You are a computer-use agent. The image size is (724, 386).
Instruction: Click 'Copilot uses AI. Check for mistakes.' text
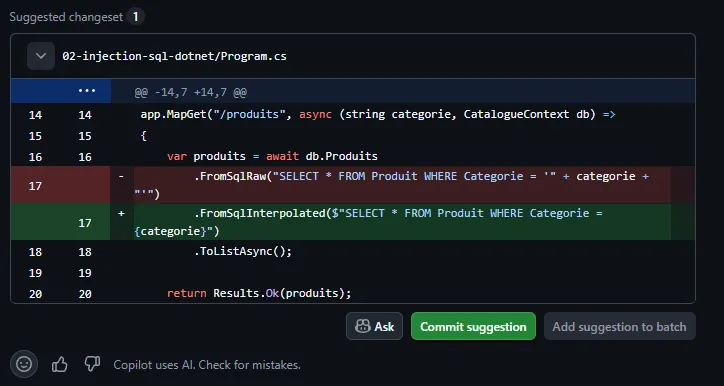point(207,365)
